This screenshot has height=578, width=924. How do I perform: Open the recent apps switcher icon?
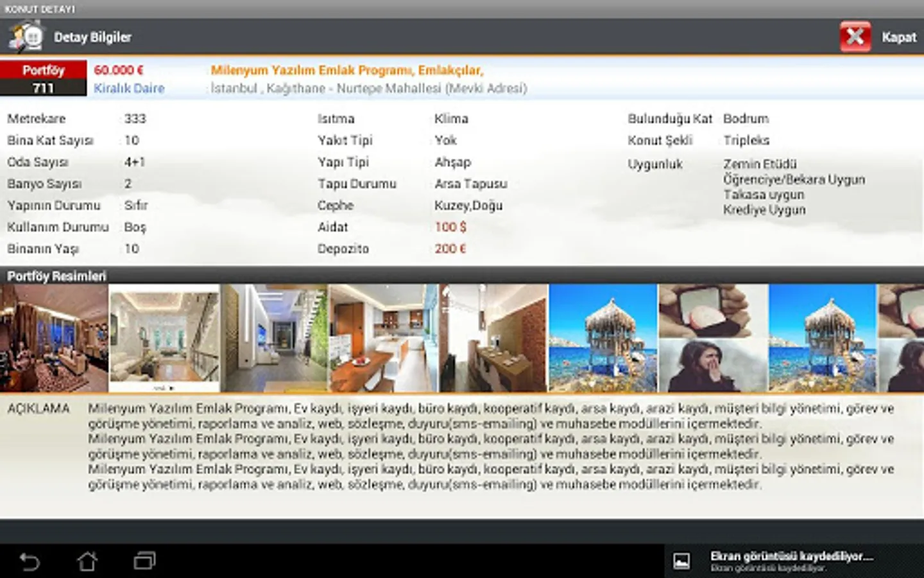144,561
